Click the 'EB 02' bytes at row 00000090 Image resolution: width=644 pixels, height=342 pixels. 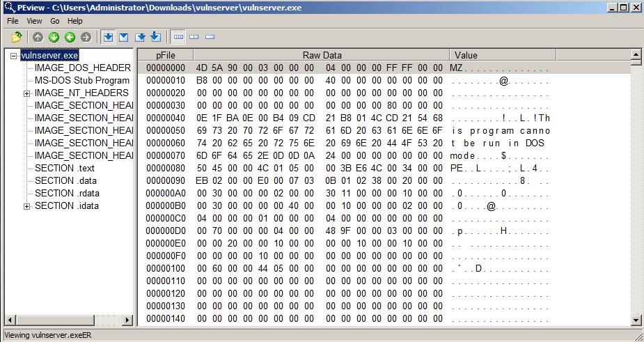210,181
